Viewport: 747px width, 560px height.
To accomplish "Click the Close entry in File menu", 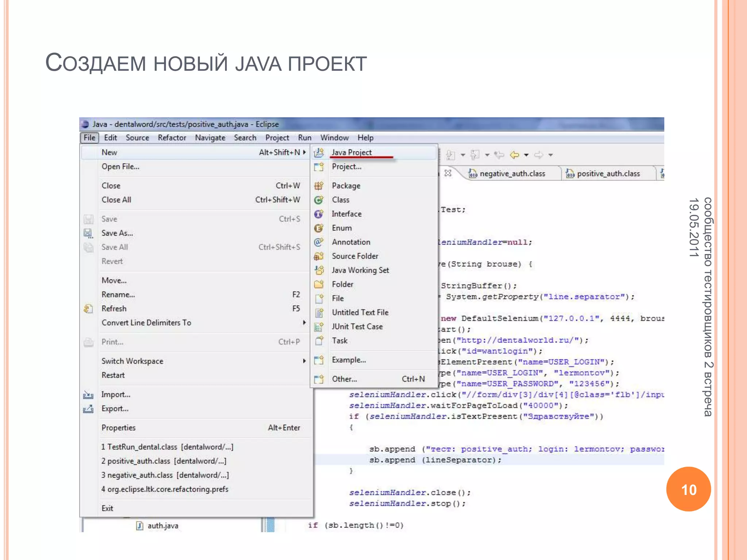I will click(196, 186).
